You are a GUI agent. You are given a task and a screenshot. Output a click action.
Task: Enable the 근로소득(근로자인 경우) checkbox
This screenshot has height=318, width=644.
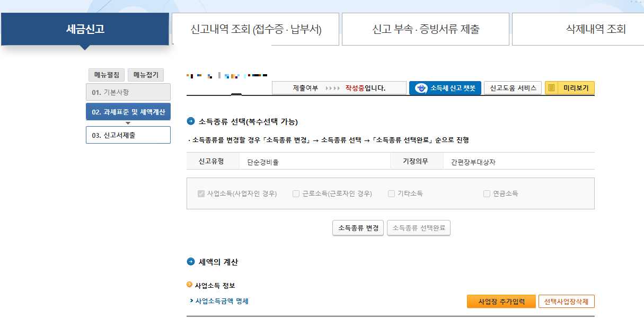click(296, 193)
